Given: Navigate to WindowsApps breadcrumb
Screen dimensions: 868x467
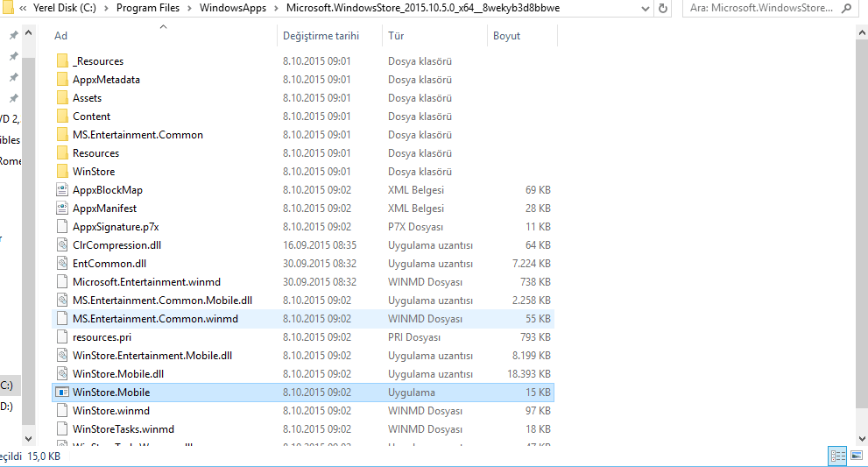Looking at the screenshot, I should (232, 8).
